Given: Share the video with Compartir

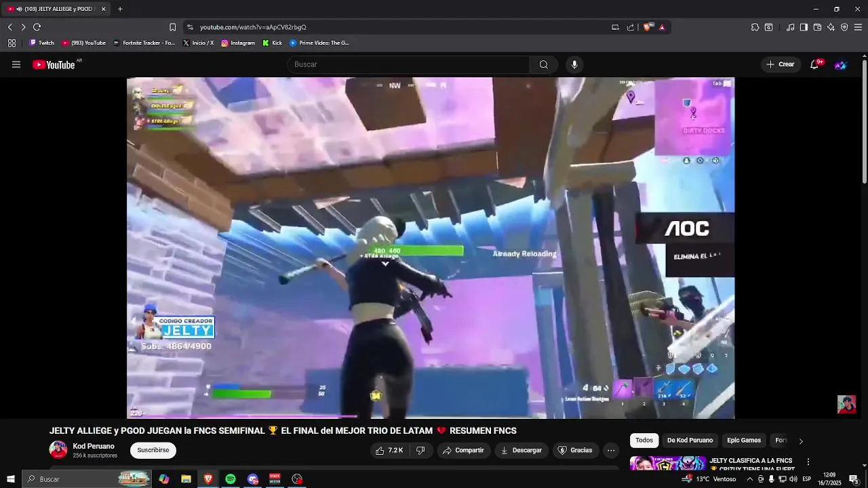Looking at the screenshot, I should click(x=463, y=450).
